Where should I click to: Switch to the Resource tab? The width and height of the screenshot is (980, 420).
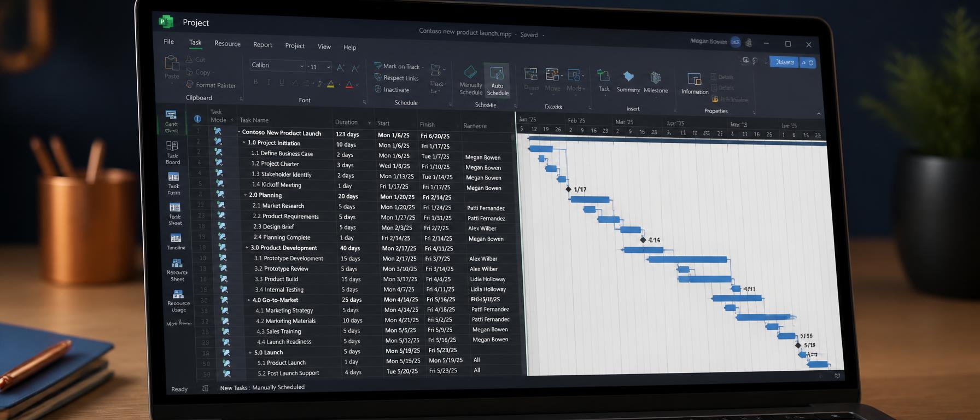click(227, 44)
